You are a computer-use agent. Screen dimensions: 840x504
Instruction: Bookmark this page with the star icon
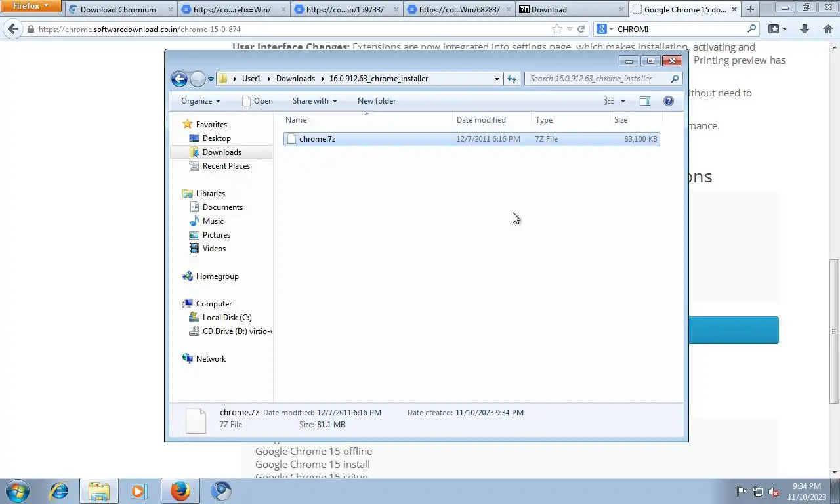[557, 29]
